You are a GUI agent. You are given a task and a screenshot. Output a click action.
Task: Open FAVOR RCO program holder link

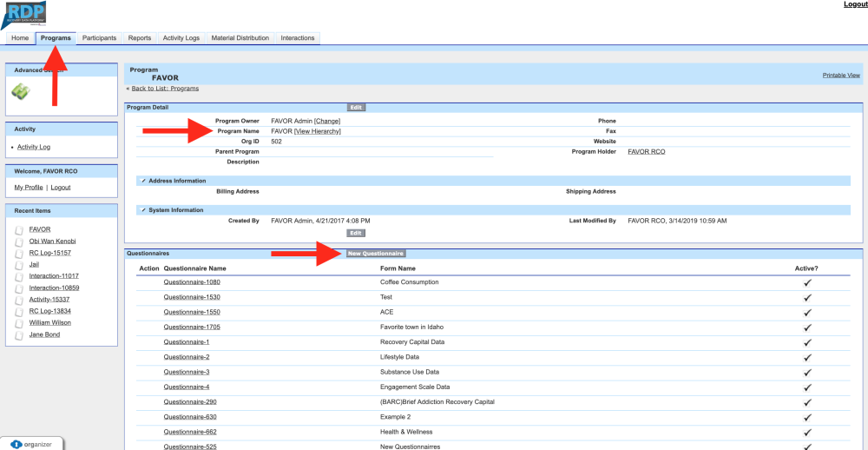click(647, 152)
